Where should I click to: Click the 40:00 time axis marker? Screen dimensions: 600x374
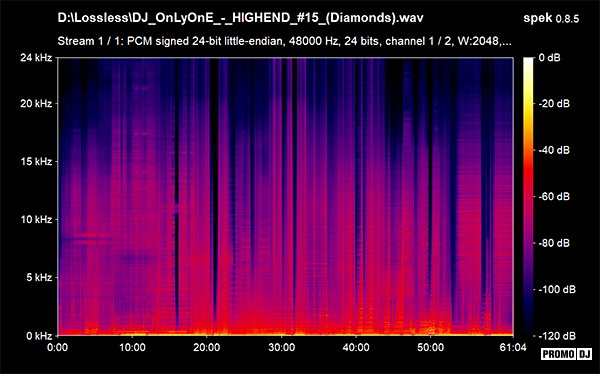(x=356, y=348)
